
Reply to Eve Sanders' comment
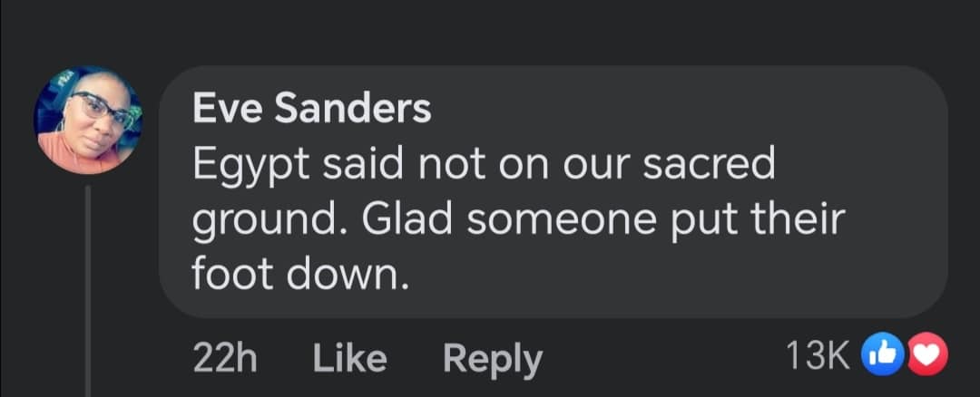click(x=492, y=359)
